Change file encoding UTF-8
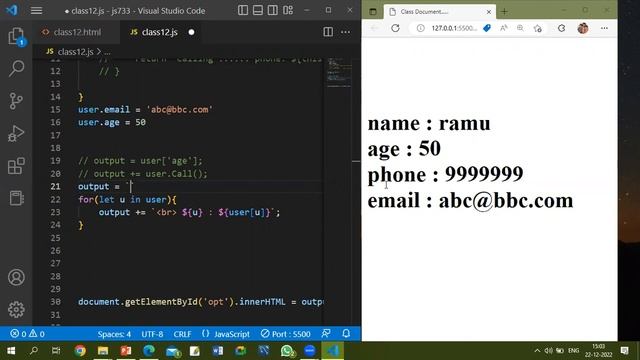This screenshot has height=360, width=640. tap(152, 334)
